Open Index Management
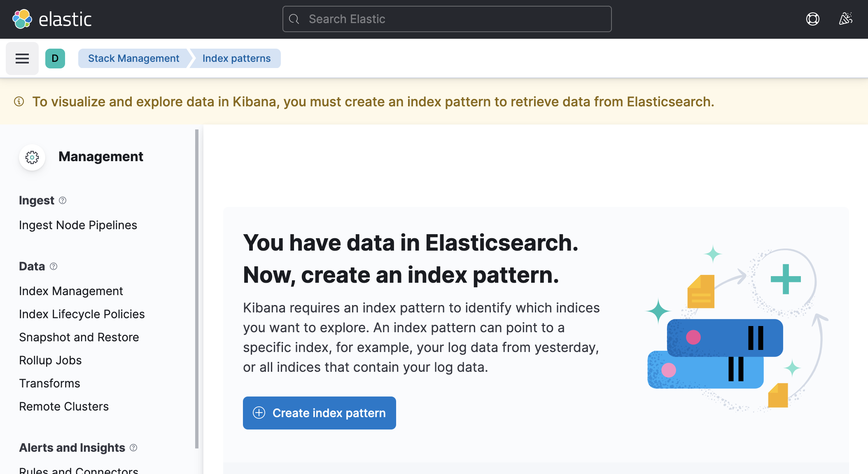This screenshot has width=868, height=474. [x=71, y=291]
